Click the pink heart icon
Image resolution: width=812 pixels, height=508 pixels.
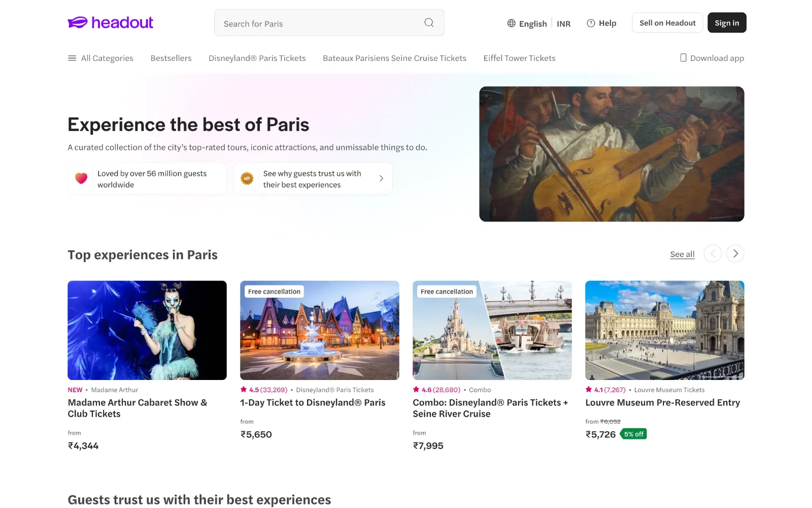(81, 178)
